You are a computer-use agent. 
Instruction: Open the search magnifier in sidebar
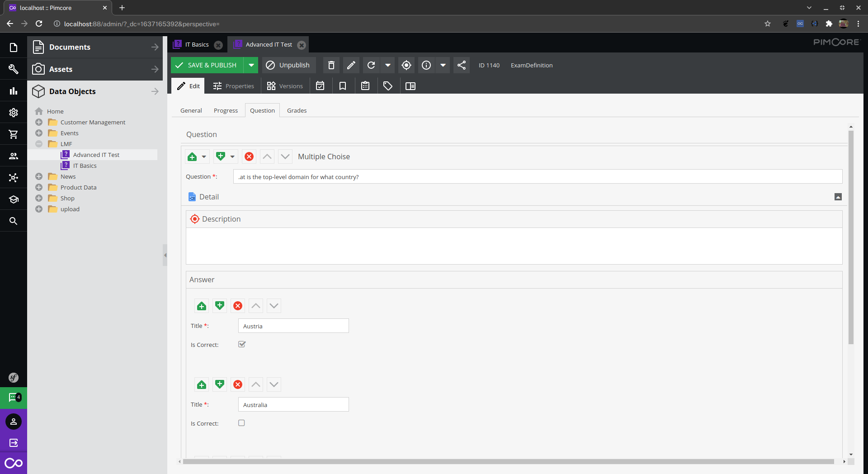click(14, 221)
